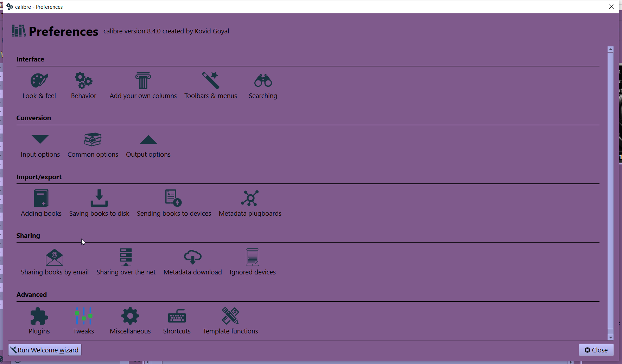Open Template functions preferences
The image size is (622, 364).
230,321
